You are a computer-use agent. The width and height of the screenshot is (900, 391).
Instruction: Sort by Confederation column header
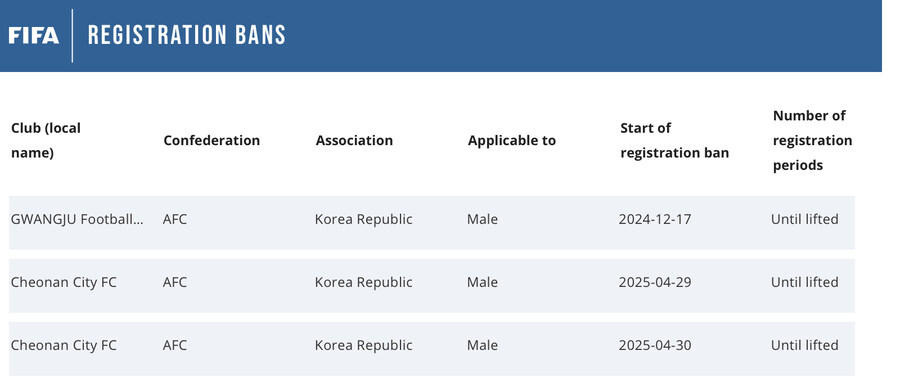tap(211, 141)
